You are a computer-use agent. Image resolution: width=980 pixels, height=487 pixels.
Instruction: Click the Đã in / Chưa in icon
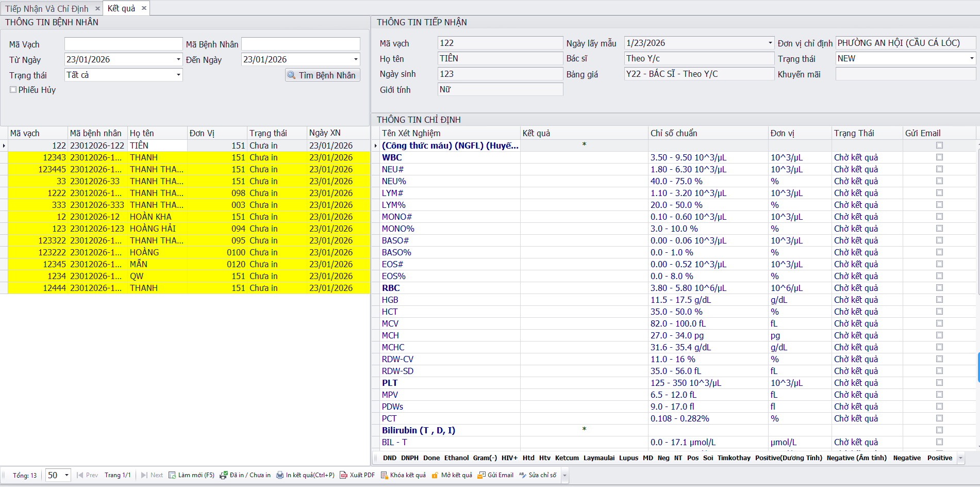(224, 475)
